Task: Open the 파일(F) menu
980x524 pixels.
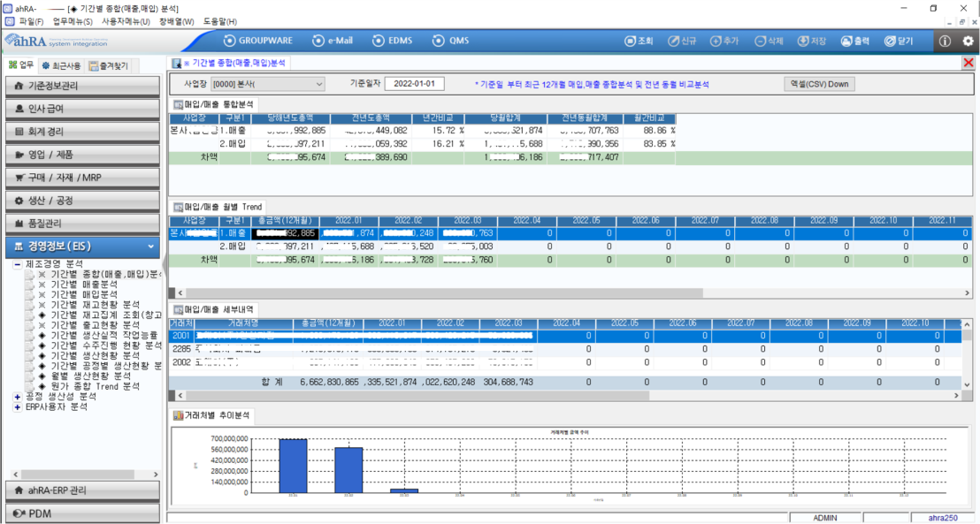Action: (x=31, y=21)
